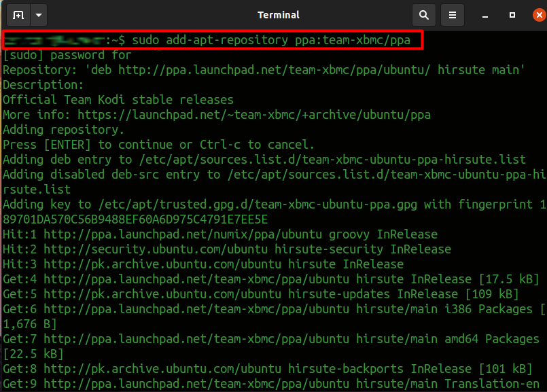The height and width of the screenshot is (392, 547).
Task: Click the 'Get:8' hirsute-backports line
Action: click(x=268, y=369)
